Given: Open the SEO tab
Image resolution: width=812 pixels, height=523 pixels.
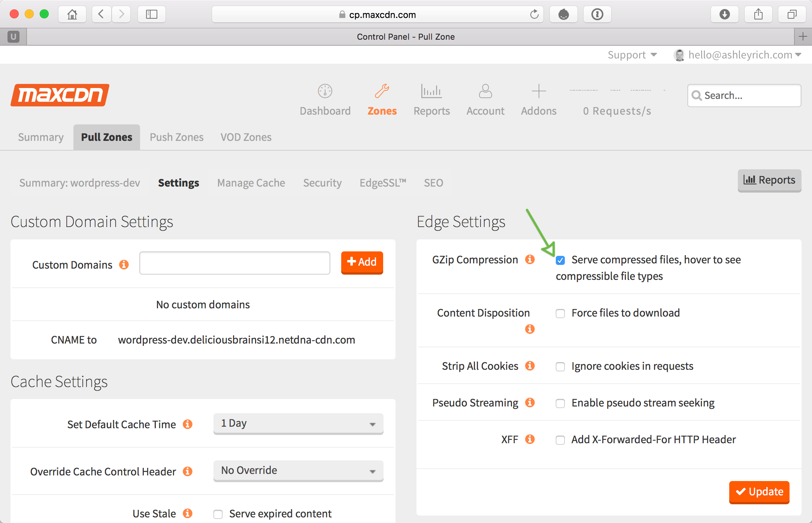Looking at the screenshot, I should click(433, 182).
